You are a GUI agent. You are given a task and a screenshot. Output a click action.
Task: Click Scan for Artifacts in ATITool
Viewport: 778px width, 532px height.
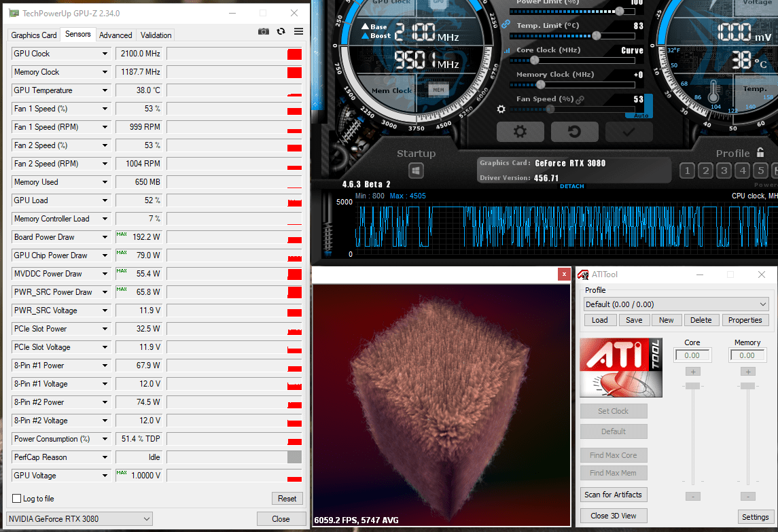614,494
